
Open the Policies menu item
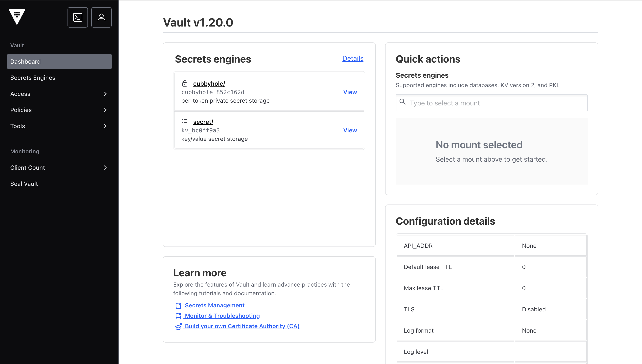pyautogui.click(x=59, y=110)
